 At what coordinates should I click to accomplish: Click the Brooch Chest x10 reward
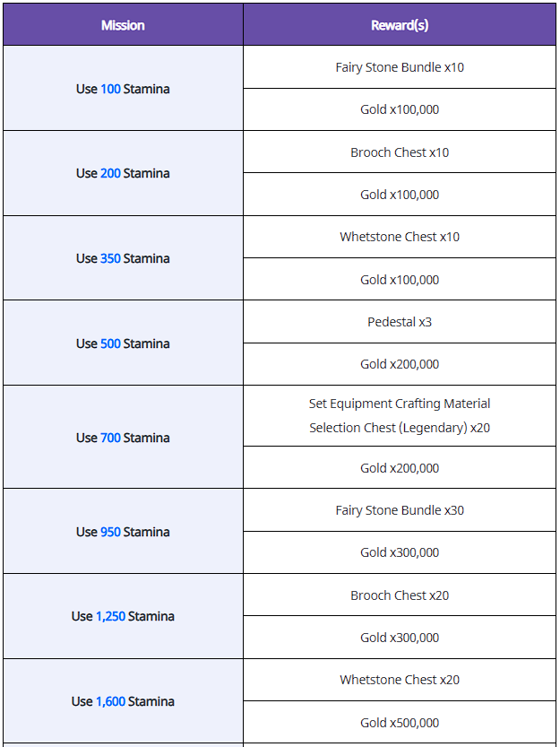pos(400,152)
